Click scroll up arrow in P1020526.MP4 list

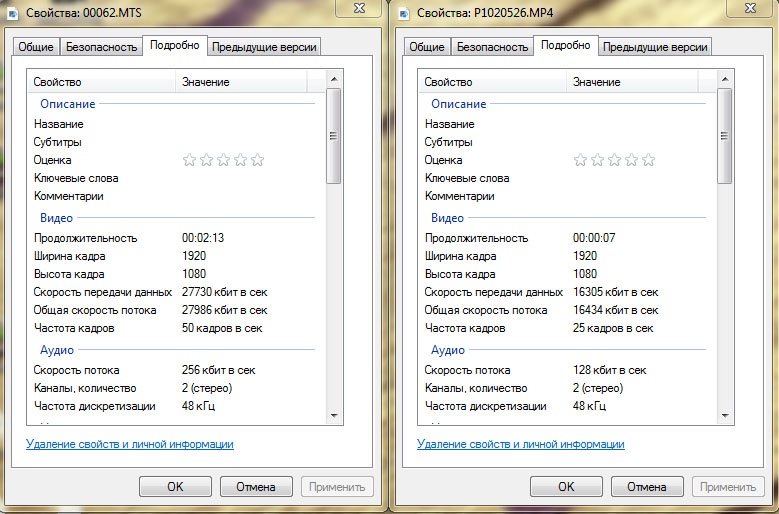coord(725,79)
